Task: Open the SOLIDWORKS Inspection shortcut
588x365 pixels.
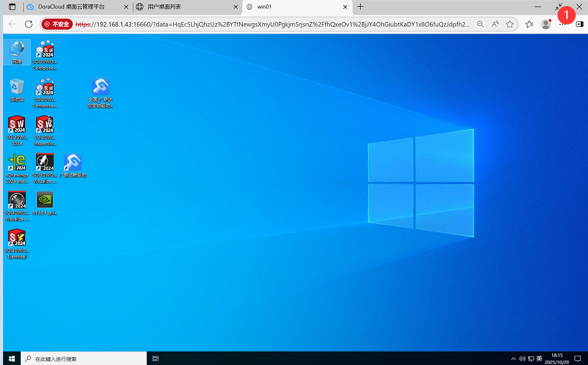Action: [x=45, y=125]
